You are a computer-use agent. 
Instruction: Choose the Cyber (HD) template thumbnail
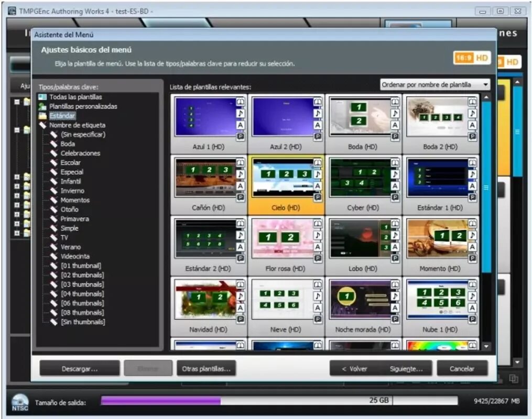(x=360, y=178)
